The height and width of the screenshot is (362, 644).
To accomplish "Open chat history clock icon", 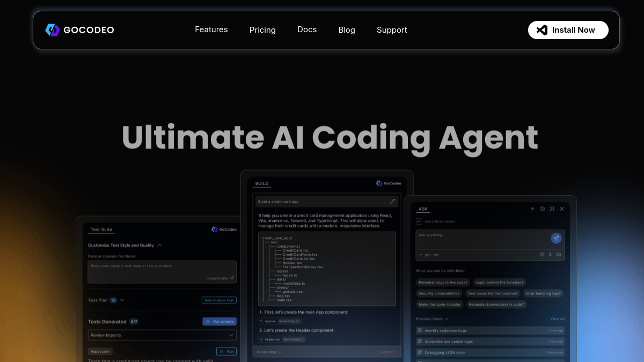I will pyautogui.click(x=542, y=209).
